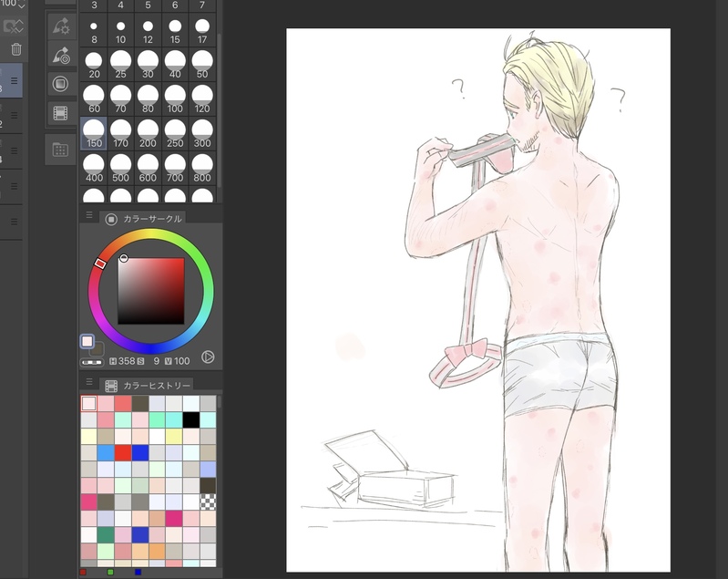The width and height of the screenshot is (728, 579).
Task: Pick the black swatch in the color history
Action: (190, 419)
